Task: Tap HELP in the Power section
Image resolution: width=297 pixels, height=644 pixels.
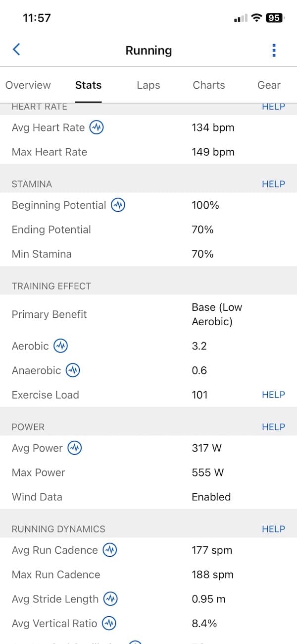Action: [x=273, y=427]
